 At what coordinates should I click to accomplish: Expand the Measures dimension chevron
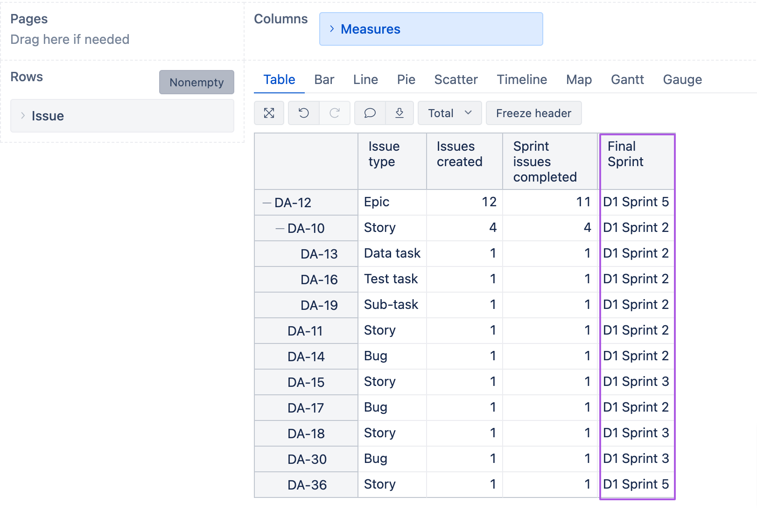tap(332, 29)
